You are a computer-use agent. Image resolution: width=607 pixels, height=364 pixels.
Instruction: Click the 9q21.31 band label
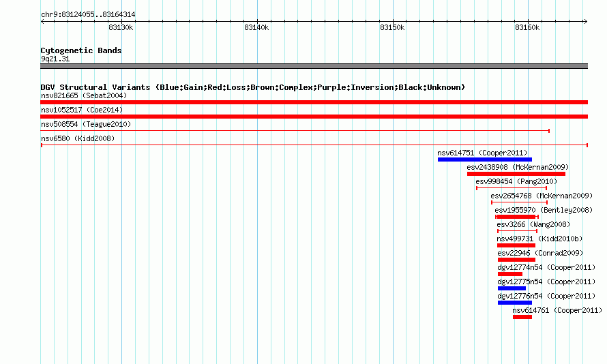click(x=55, y=59)
